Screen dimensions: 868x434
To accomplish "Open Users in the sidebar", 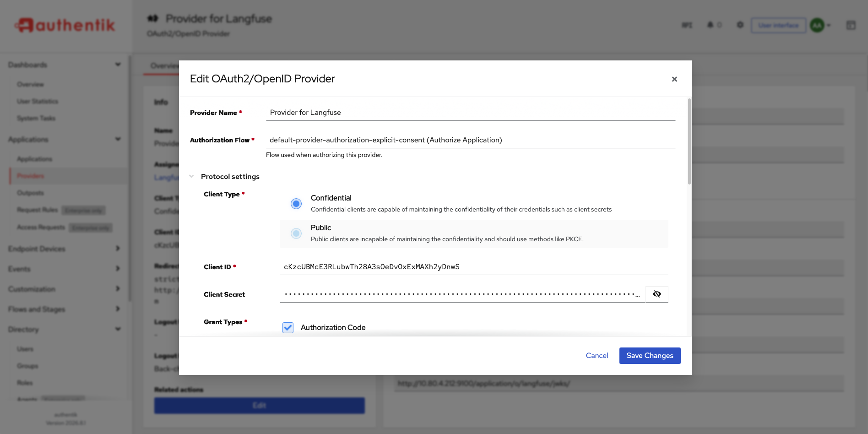I will point(25,349).
